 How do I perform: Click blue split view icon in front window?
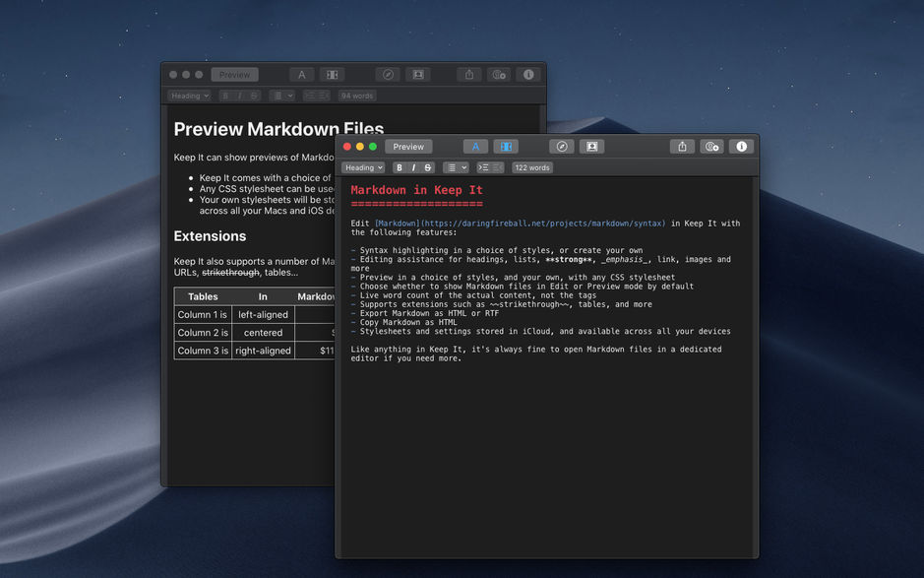click(x=506, y=147)
